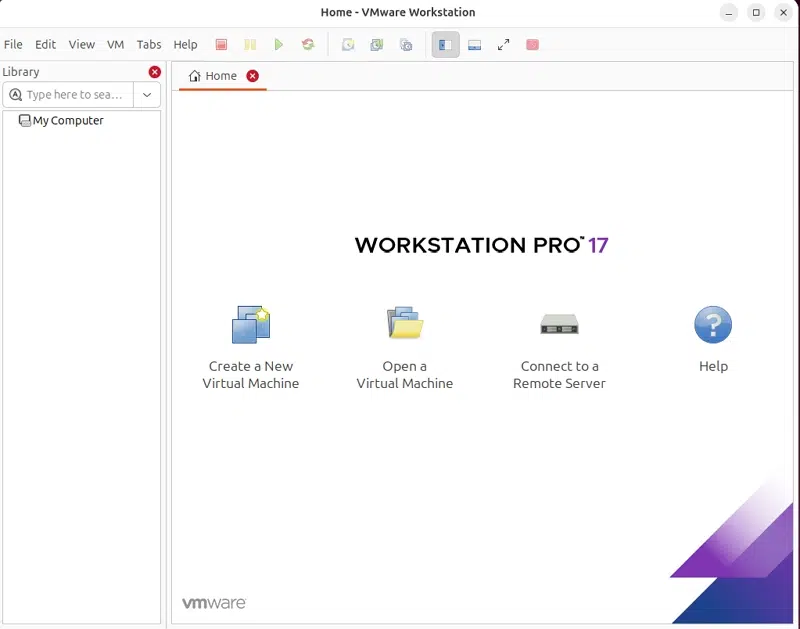Click the 'Create a New Virtual Machine' label

(x=251, y=375)
